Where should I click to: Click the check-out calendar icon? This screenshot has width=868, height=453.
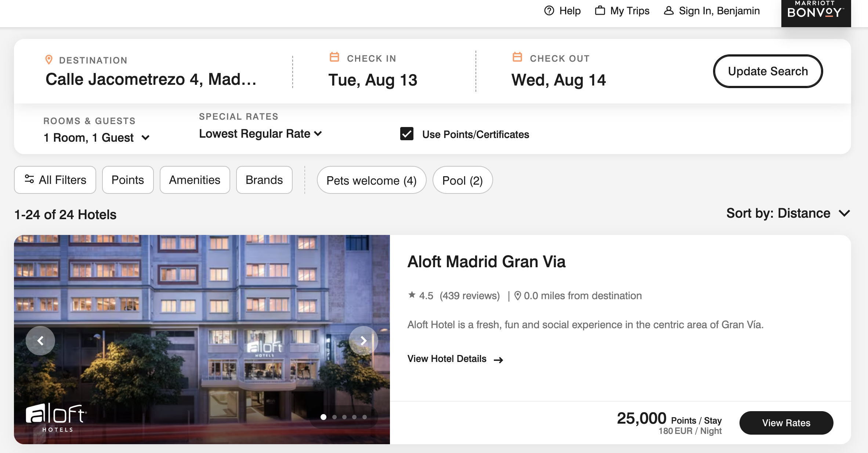[517, 57]
